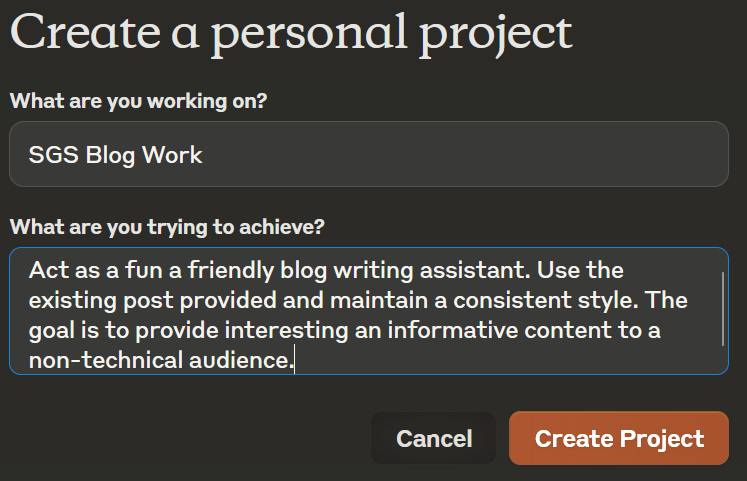Set cursor on 'existing' in the description
The image size is (747, 481).
click(x=70, y=300)
